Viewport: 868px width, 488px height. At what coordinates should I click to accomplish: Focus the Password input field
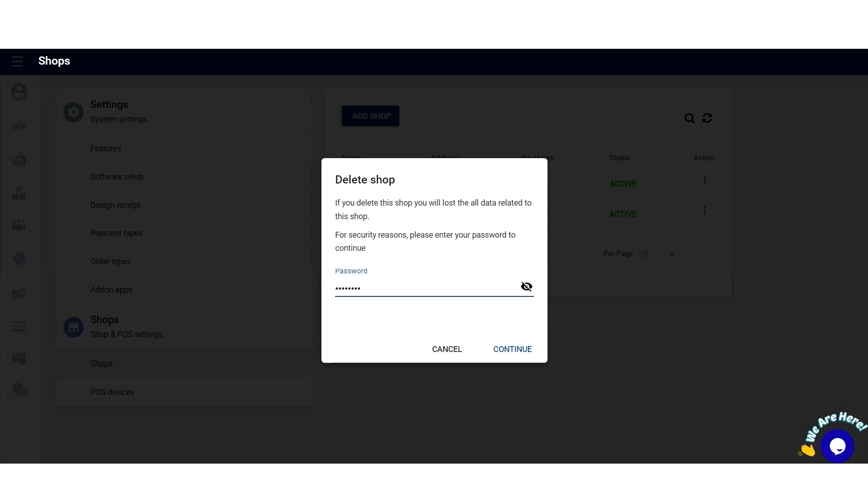(425, 288)
